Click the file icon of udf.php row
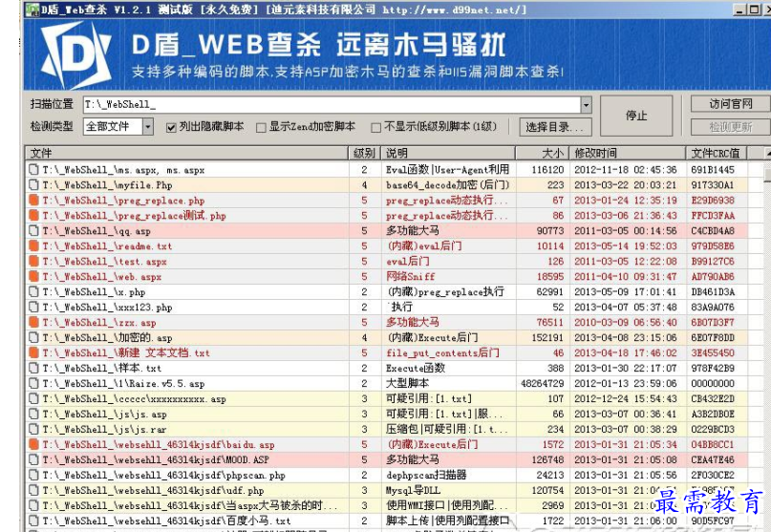The height and width of the screenshot is (532, 771). click(x=33, y=490)
